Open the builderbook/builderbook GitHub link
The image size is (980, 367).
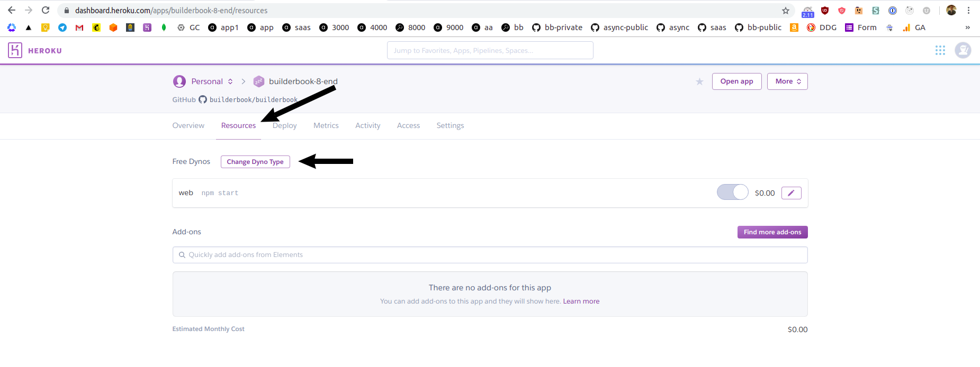(254, 99)
